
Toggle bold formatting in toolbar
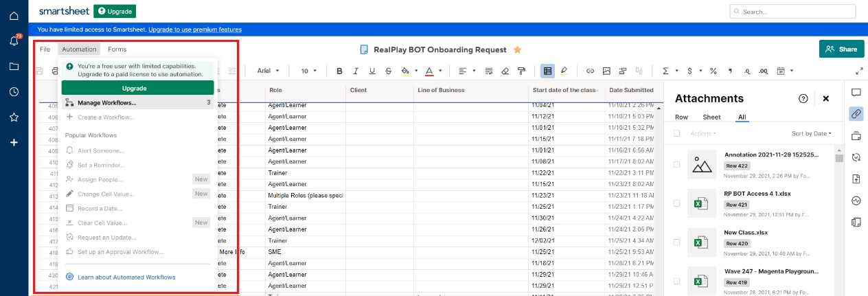(339, 71)
